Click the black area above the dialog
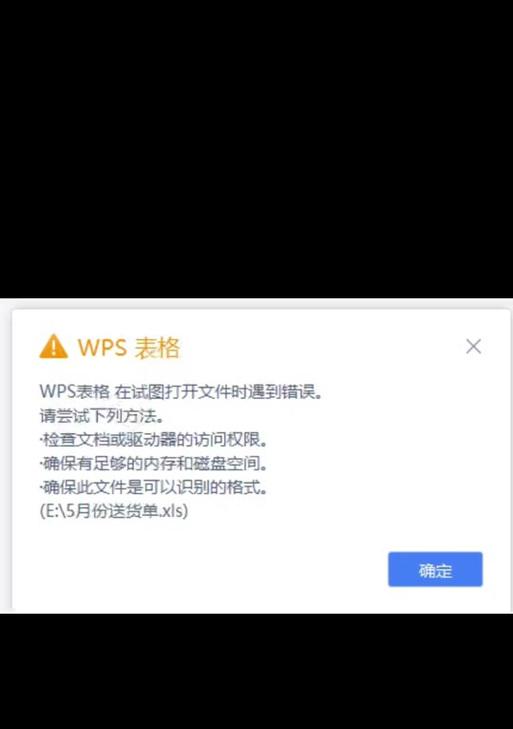 pyautogui.click(x=256, y=149)
